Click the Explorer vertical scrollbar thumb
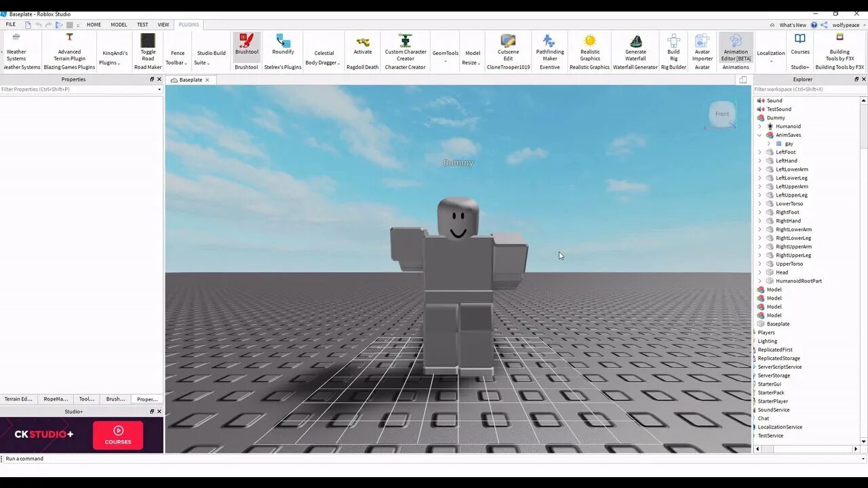This screenshot has height=488, width=868. pyautogui.click(x=863, y=126)
